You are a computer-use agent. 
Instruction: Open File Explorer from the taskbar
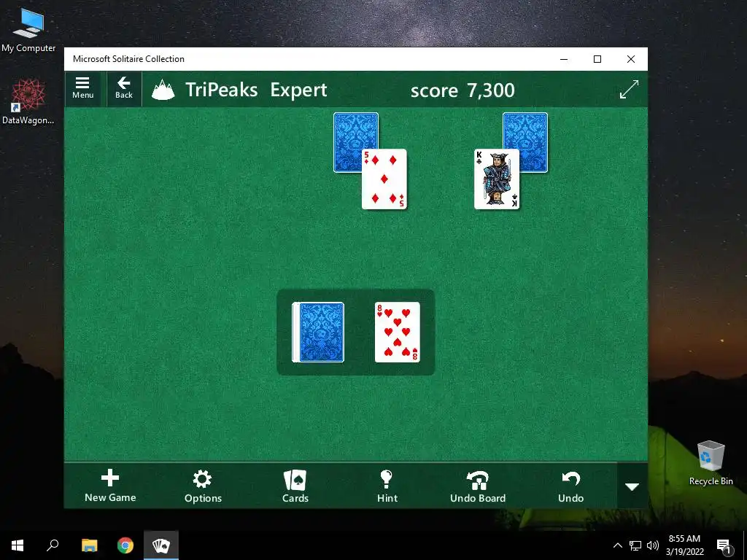click(x=89, y=545)
